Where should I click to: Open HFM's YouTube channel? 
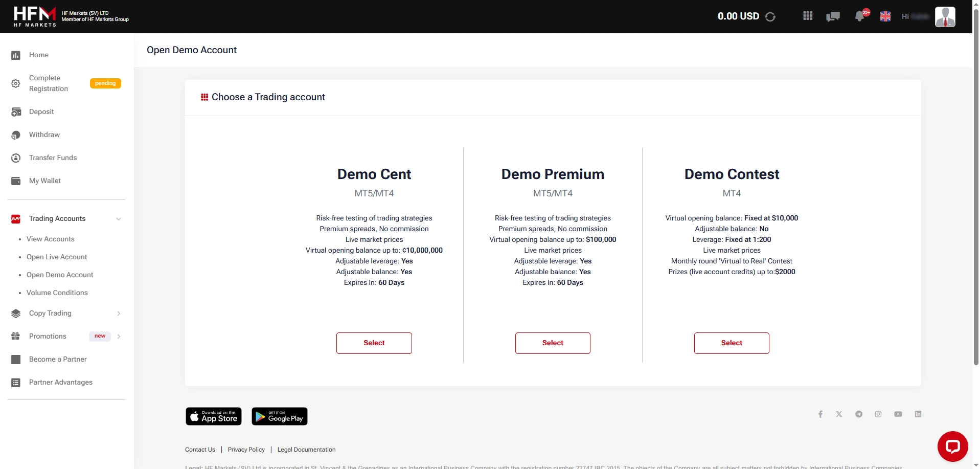pyautogui.click(x=898, y=414)
